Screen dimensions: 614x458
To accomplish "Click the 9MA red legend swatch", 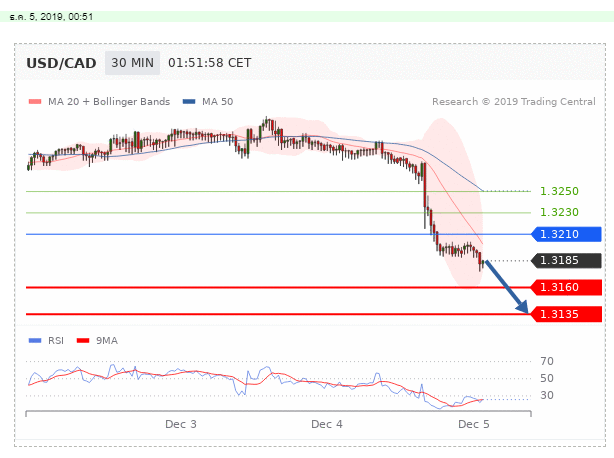I will [83, 341].
